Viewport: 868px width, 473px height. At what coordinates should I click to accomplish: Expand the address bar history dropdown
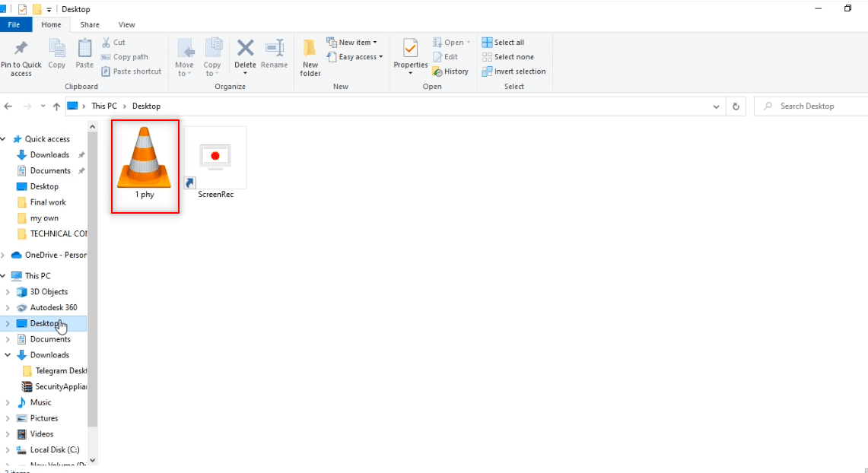click(x=717, y=106)
